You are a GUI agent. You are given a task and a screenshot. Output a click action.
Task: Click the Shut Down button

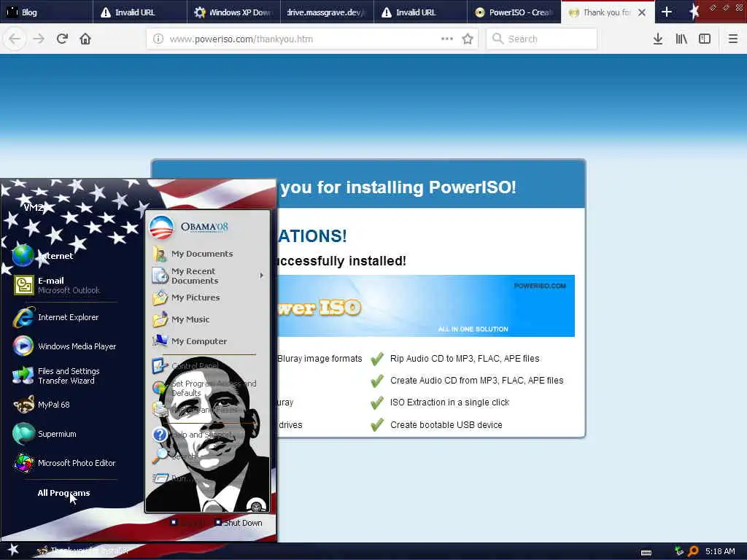(x=239, y=523)
